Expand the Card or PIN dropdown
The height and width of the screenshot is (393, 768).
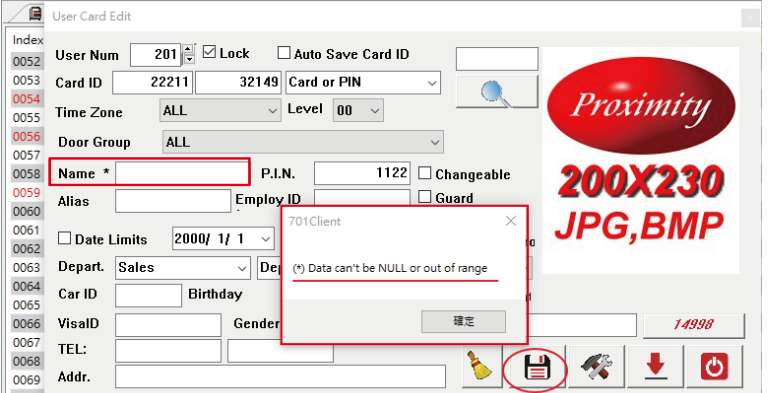coord(363,83)
